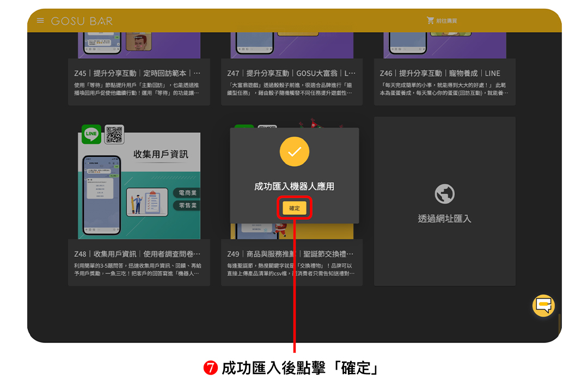
Task: Click the shopping cart icon
Action: coord(430,20)
